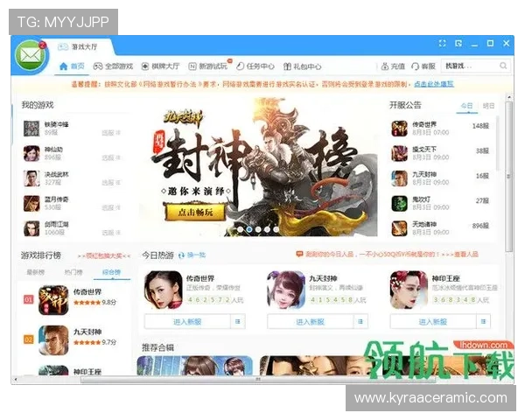Open 九天封神 portrait in 今日热游

click(286, 290)
